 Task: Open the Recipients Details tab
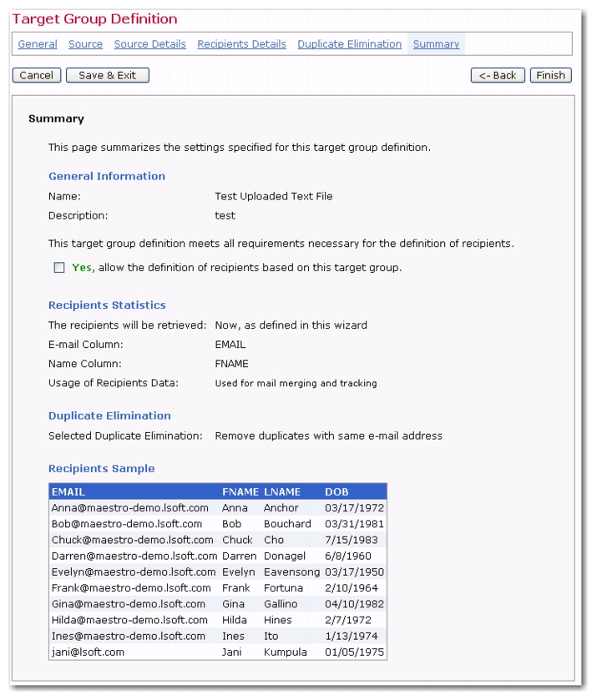coord(242,44)
